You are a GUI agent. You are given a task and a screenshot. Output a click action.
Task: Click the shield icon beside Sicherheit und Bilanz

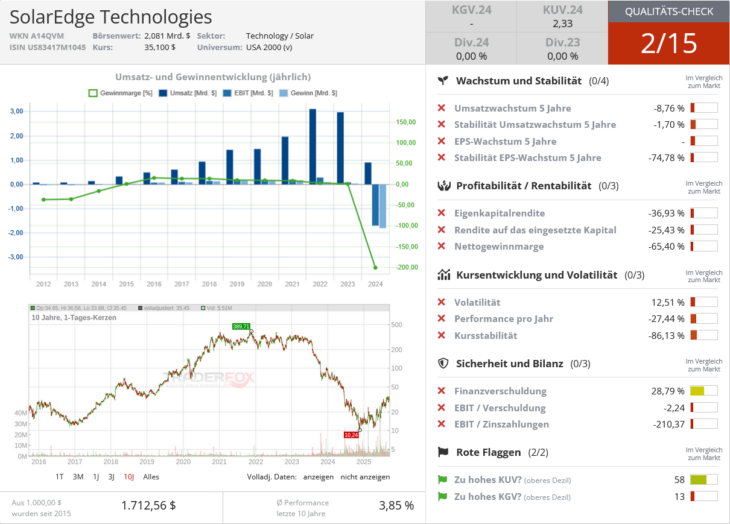coord(443,363)
